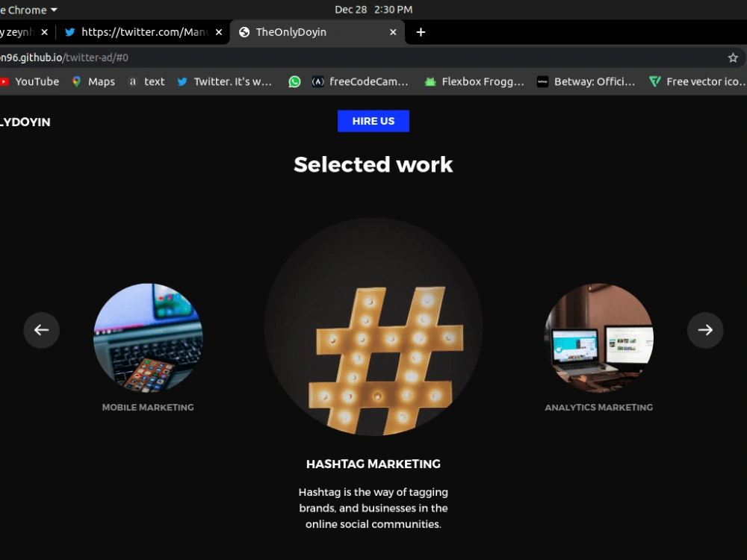This screenshot has width=747, height=560.
Task: Open the 'text' Amazon bookmark
Action: [x=146, y=82]
